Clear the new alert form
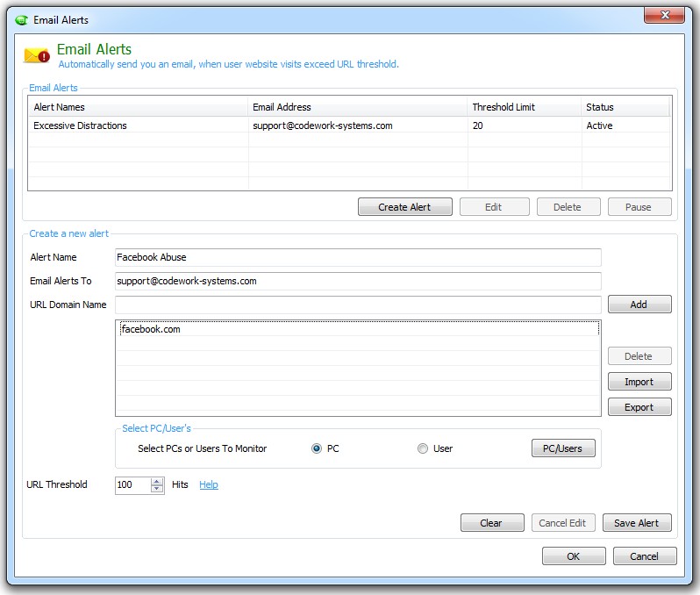 coord(491,523)
